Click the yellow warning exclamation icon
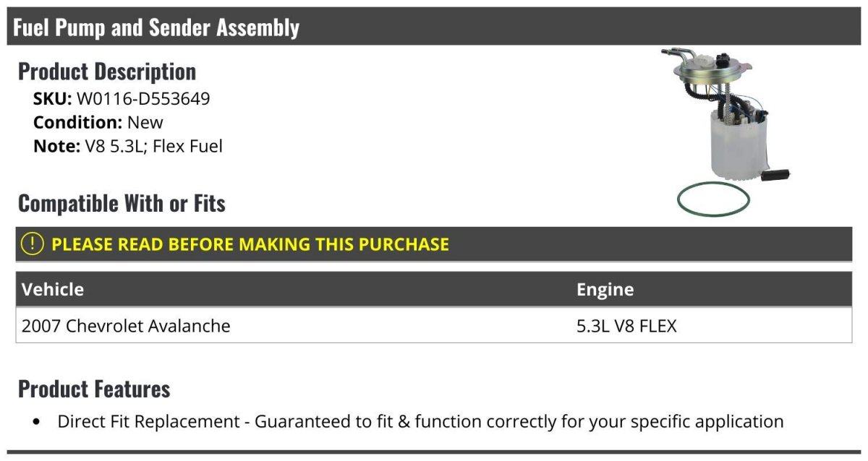The image size is (868, 461). pyautogui.click(x=33, y=244)
